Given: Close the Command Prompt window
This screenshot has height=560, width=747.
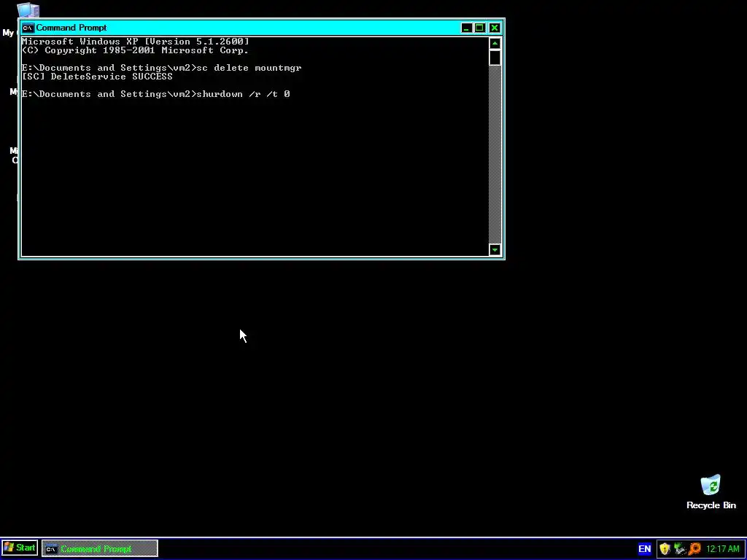Looking at the screenshot, I should [x=495, y=28].
